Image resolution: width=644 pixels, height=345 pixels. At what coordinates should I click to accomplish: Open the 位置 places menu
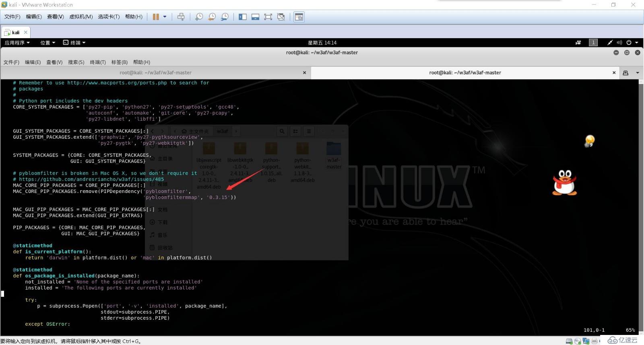click(47, 43)
